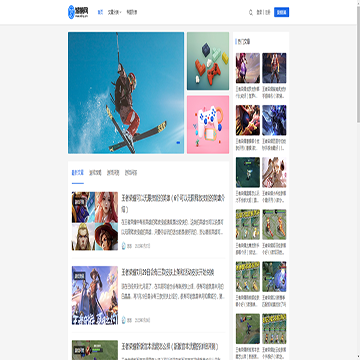Open sidebar thumbnail of red and gold hero
Viewport: 360px width, 360px height.
click(248, 120)
